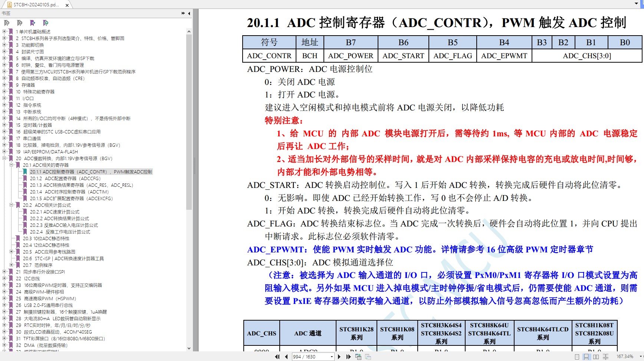Open bookmark 4 封装尺寸图
The image size is (644, 361).
[30, 52]
